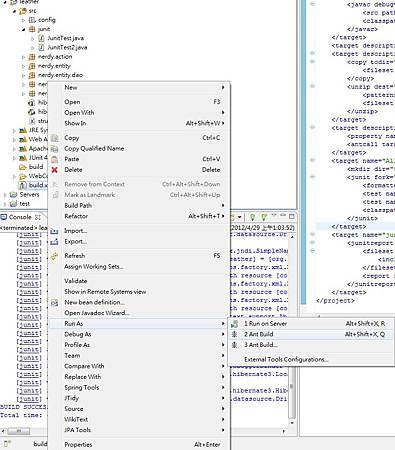395x450 pixels.
Task: Expand the test project node
Action: pos(5,204)
